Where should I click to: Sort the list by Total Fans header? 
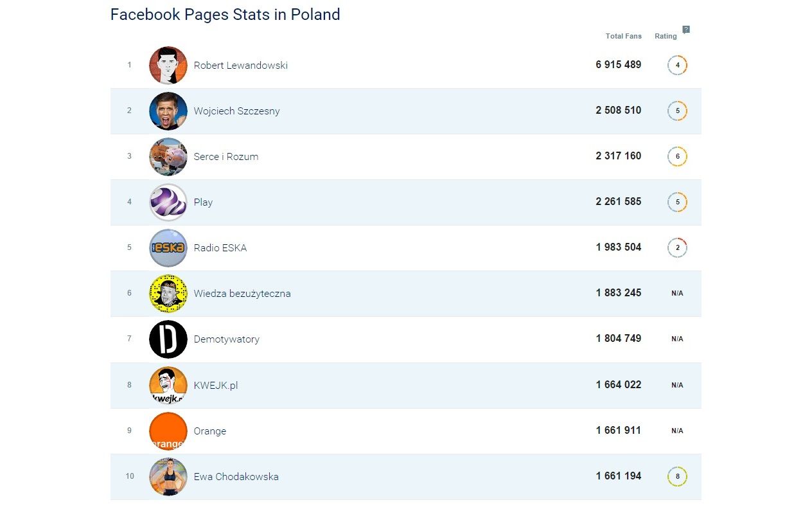click(x=623, y=36)
